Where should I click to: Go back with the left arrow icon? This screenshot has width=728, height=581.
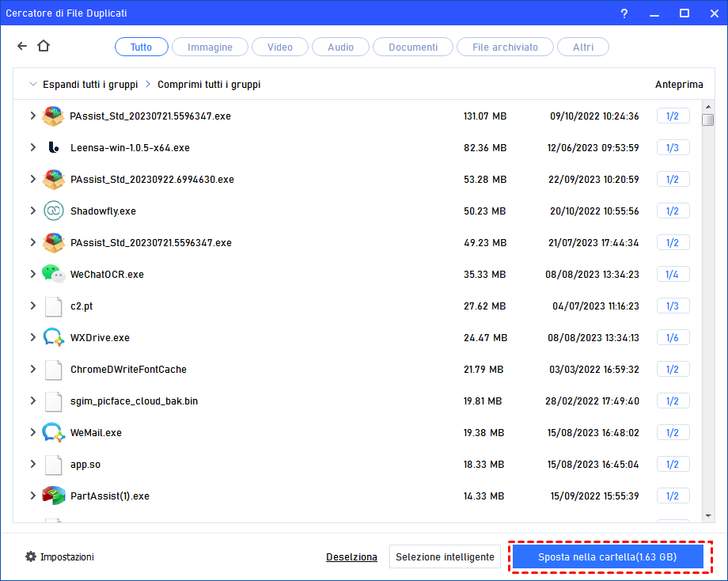[22, 46]
